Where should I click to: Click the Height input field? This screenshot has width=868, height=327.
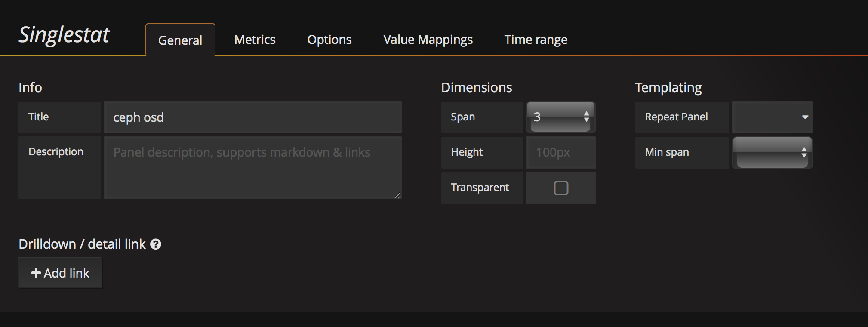pyautogui.click(x=561, y=152)
